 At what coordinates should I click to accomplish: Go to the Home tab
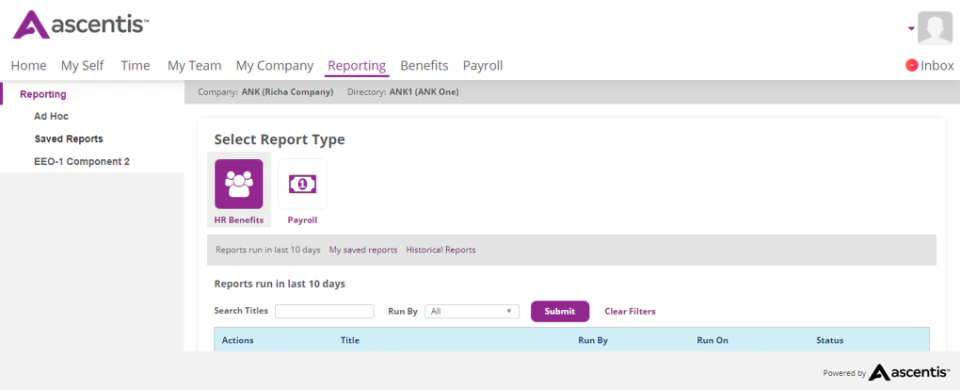click(x=29, y=66)
